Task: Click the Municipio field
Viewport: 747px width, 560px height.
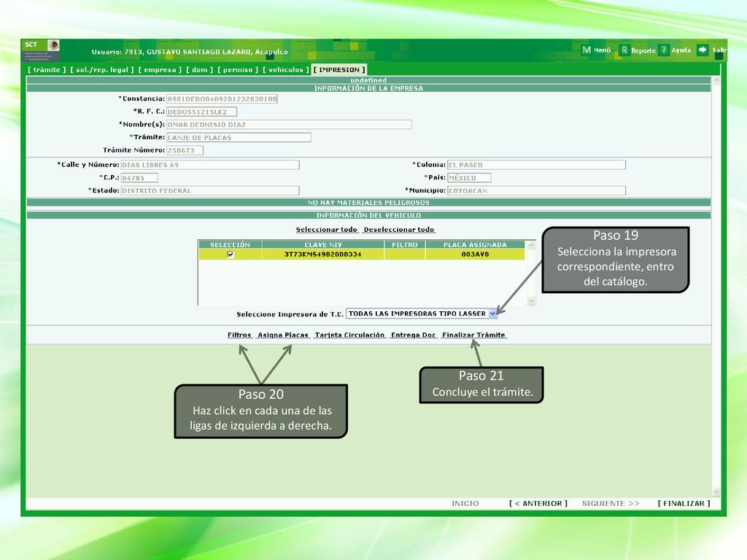Action: click(536, 190)
